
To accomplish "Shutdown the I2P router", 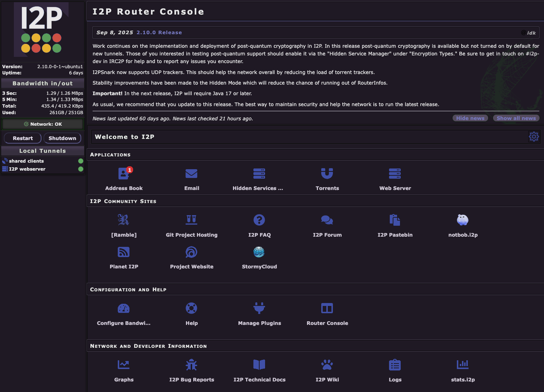I will point(62,138).
